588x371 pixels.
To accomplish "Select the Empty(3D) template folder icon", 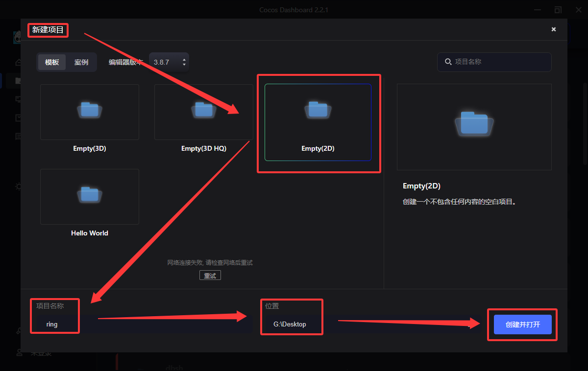I will (x=90, y=110).
